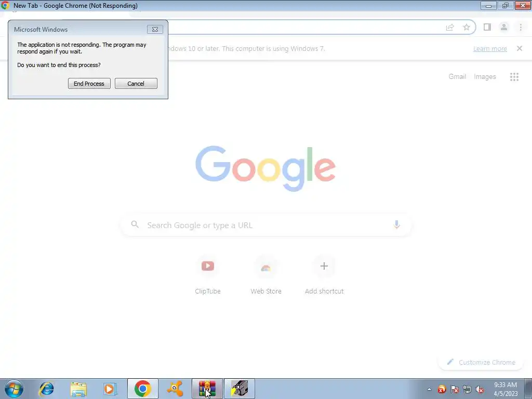Bookmark this tab with star icon
Screen dimensions: 532x399
(x=467, y=27)
